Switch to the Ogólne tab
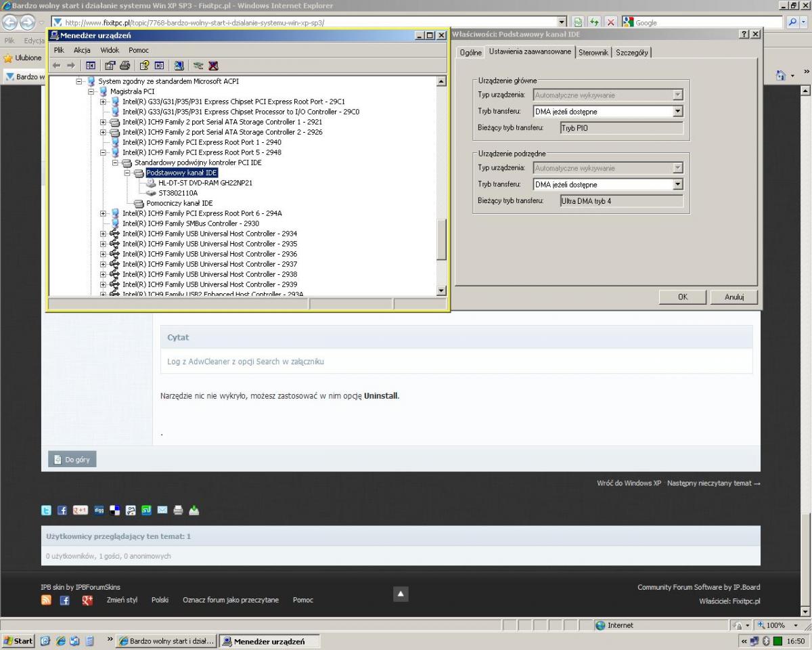This screenshot has height=650, width=812. 470,53
